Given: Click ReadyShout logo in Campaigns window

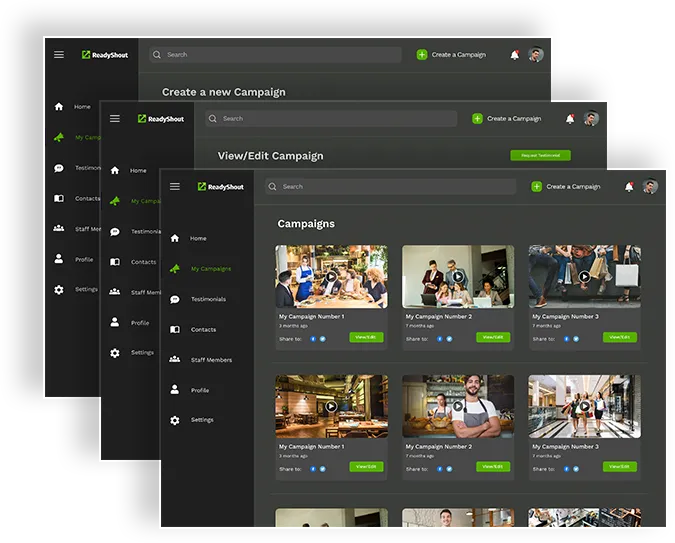Looking at the screenshot, I should tap(220, 186).
